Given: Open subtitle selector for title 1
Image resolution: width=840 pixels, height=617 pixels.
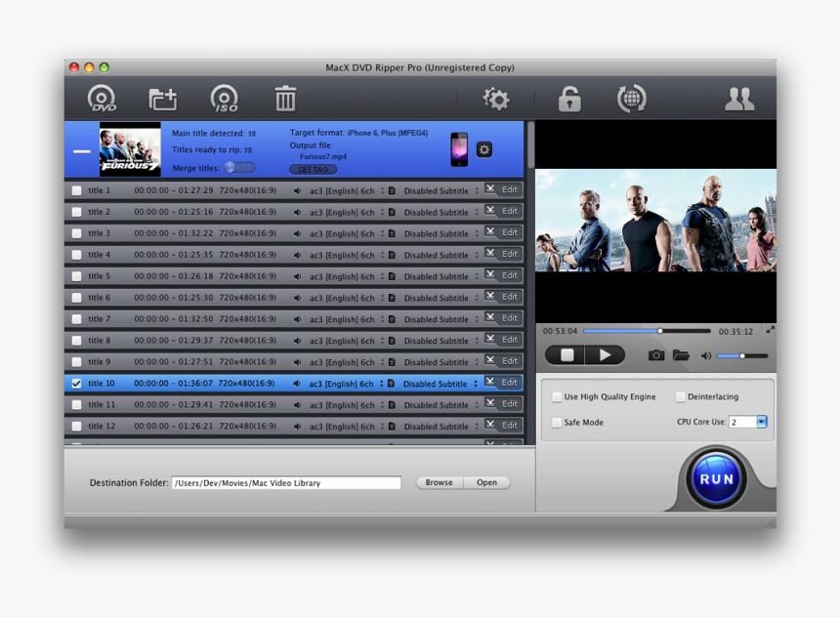Looking at the screenshot, I should coord(477,190).
